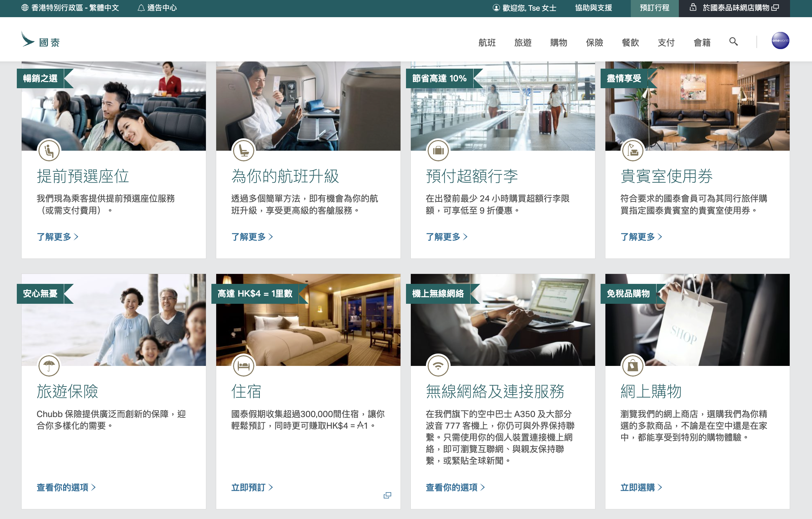Click the Wi-Fi round icon
This screenshot has width=812, height=519.
tap(438, 366)
